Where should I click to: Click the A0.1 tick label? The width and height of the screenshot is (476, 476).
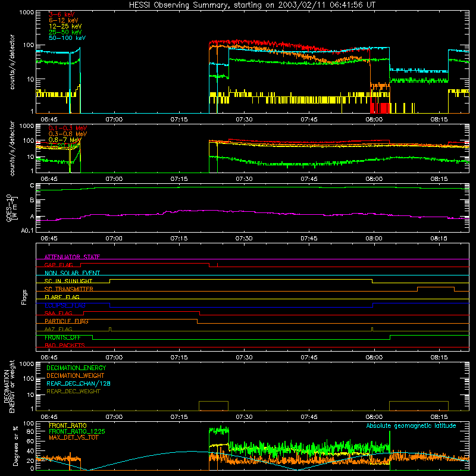tap(27, 230)
